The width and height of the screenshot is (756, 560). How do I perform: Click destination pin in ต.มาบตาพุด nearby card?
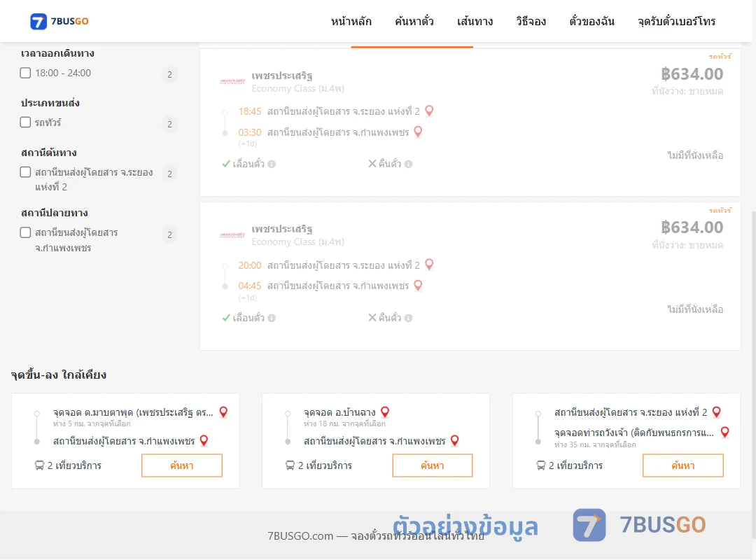coord(204,440)
